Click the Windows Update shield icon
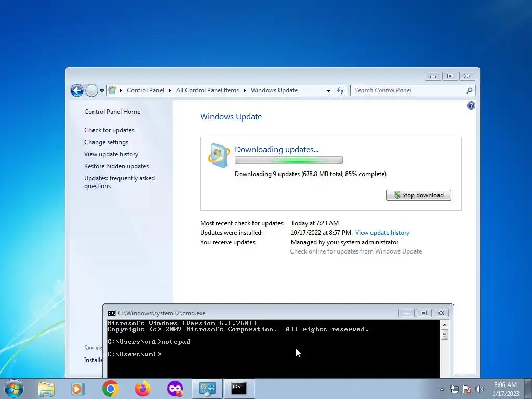The image size is (532, 399). (219, 155)
